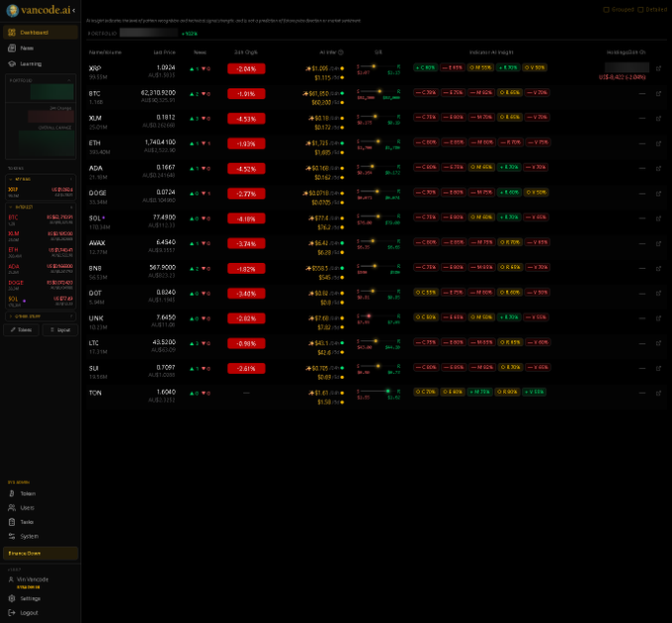Open the System admin page
The width and height of the screenshot is (672, 623).
tap(41, 536)
